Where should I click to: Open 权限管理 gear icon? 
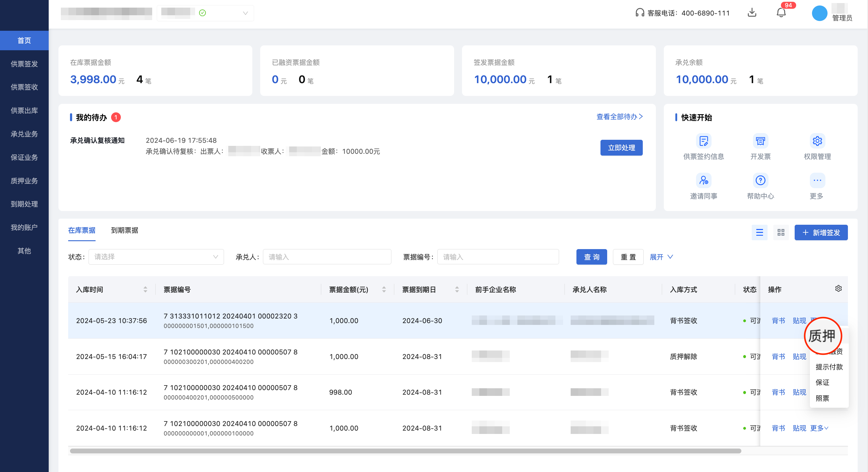tap(817, 141)
